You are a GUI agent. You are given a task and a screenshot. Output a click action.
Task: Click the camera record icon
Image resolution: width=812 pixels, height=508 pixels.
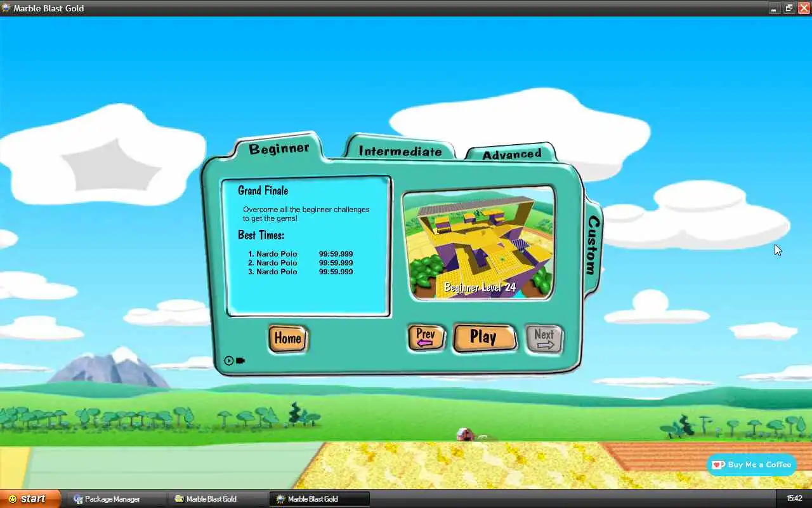[x=240, y=361]
